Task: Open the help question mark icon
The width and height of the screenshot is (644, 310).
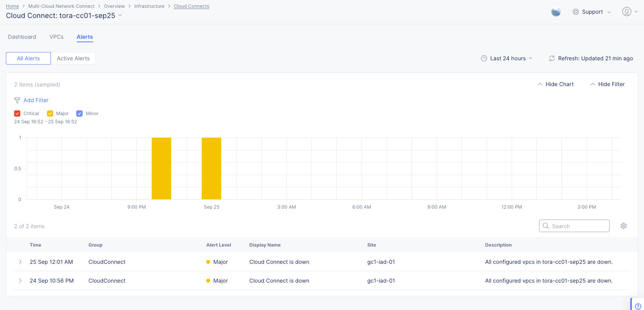Action: (x=638, y=306)
